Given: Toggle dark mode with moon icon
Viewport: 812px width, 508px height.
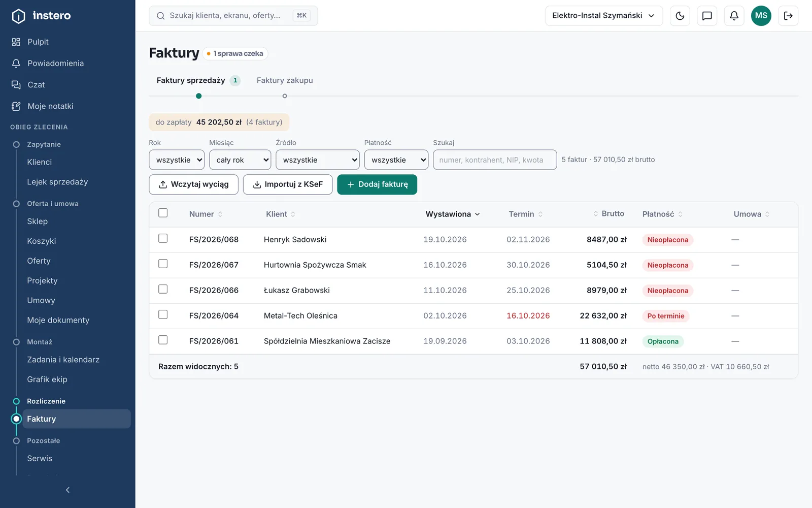Looking at the screenshot, I should point(680,16).
